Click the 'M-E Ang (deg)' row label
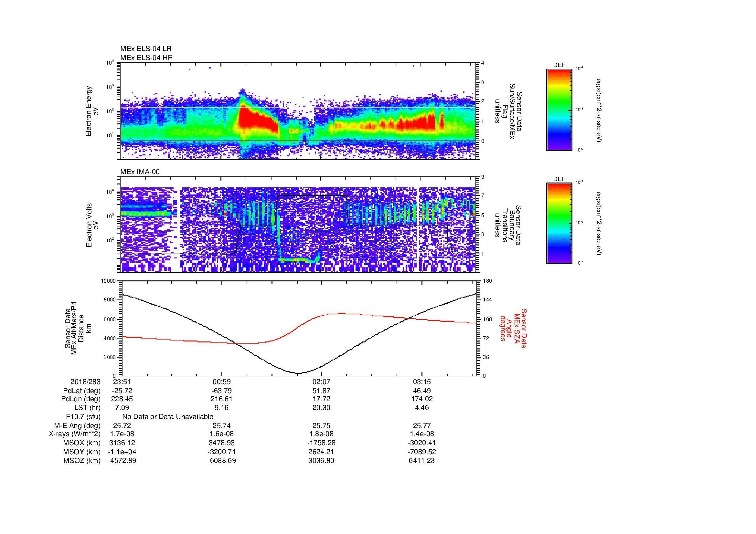 [77, 426]
